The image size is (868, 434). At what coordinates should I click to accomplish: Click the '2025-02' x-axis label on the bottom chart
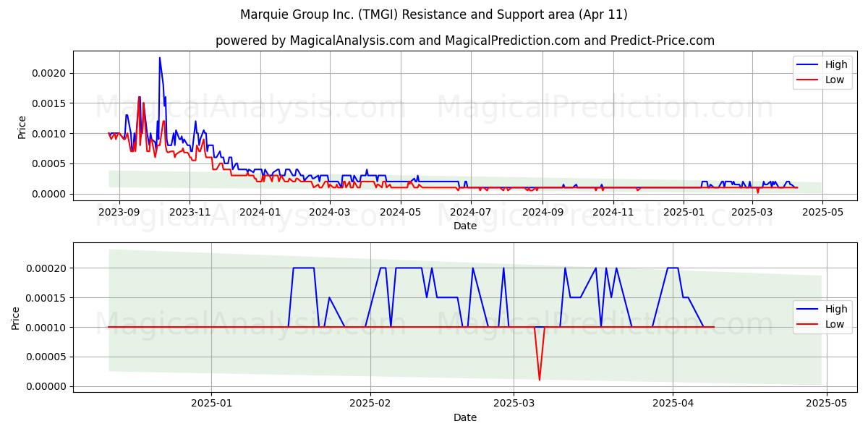[370, 404]
